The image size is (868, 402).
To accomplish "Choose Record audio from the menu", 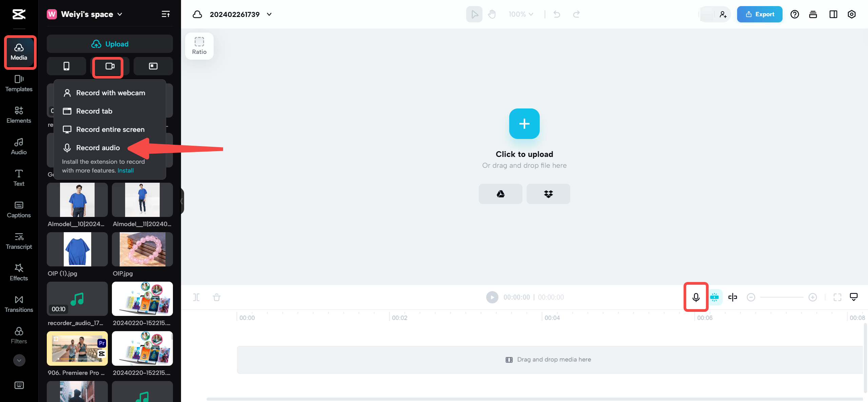I will click(98, 148).
